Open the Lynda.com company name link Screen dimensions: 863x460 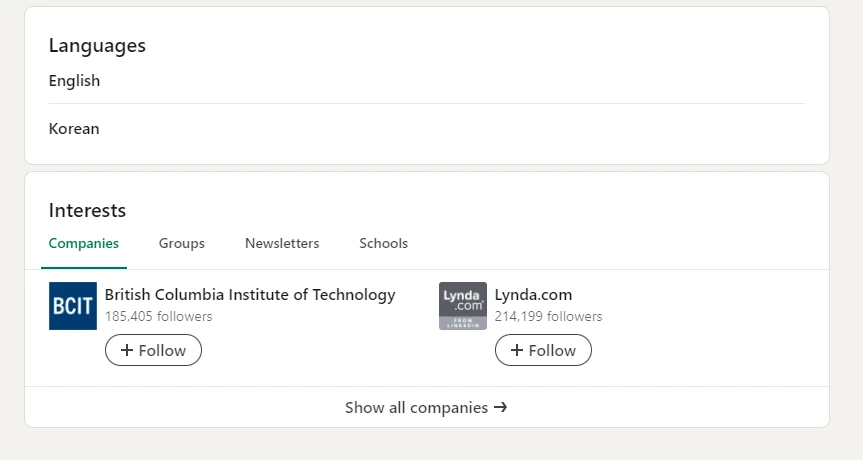click(533, 295)
